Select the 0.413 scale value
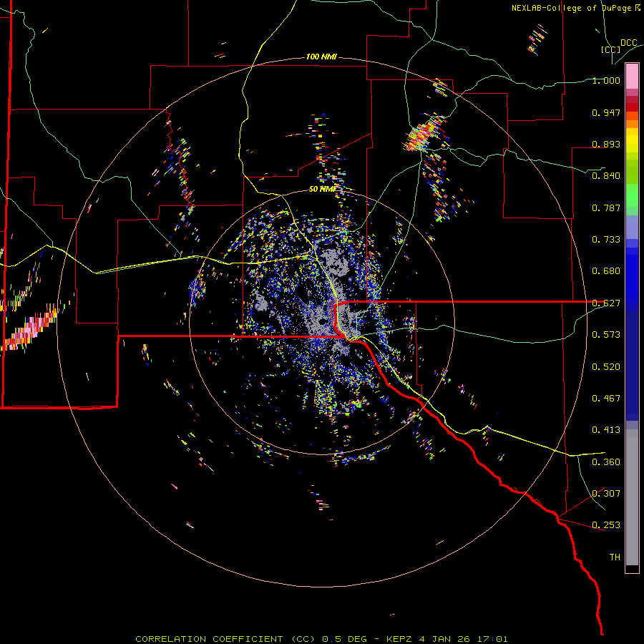Image resolution: width=644 pixels, height=644 pixels. pyautogui.click(x=606, y=430)
